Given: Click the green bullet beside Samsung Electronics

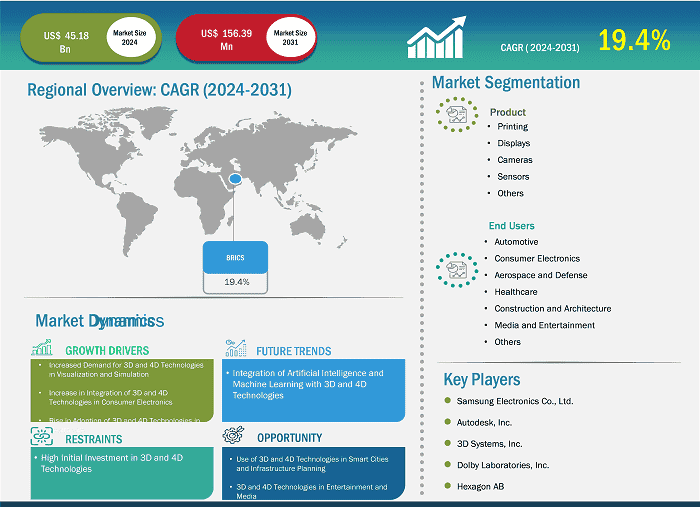Looking at the screenshot, I should pos(448,400).
